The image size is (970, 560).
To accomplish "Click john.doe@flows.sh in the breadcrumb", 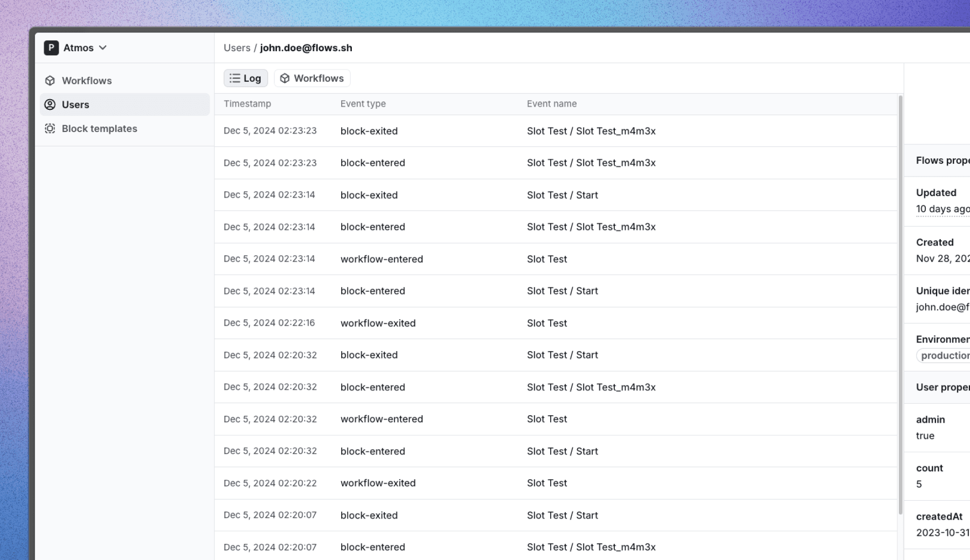I will pyautogui.click(x=306, y=47).
